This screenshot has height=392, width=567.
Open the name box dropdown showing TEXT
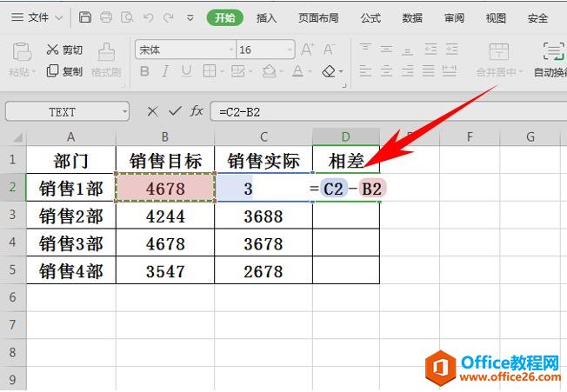pyautogui.click(x=125, y=111)
